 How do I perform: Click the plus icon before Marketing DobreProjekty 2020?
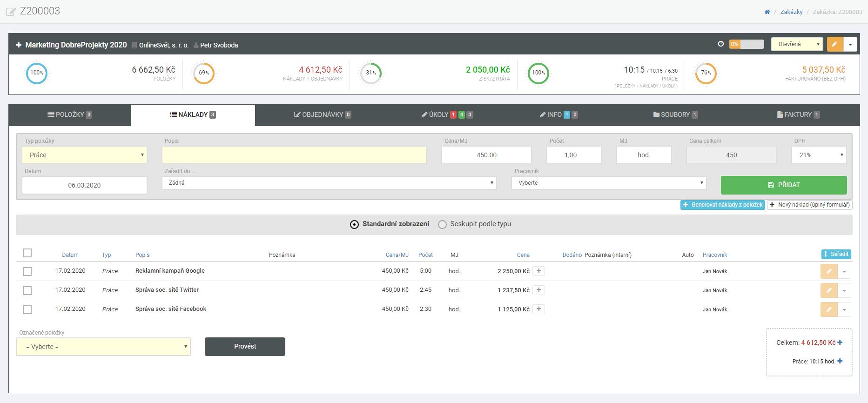point(19,45)
